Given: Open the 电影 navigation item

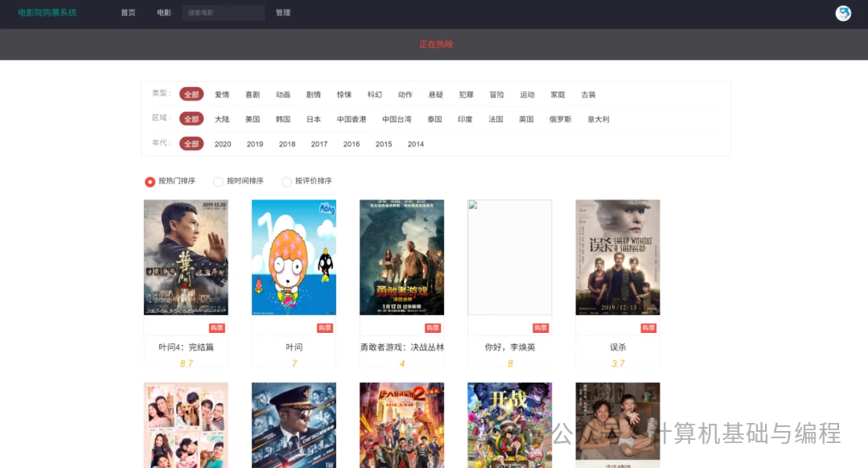Looking at the screenshot, I should (164, 13).
